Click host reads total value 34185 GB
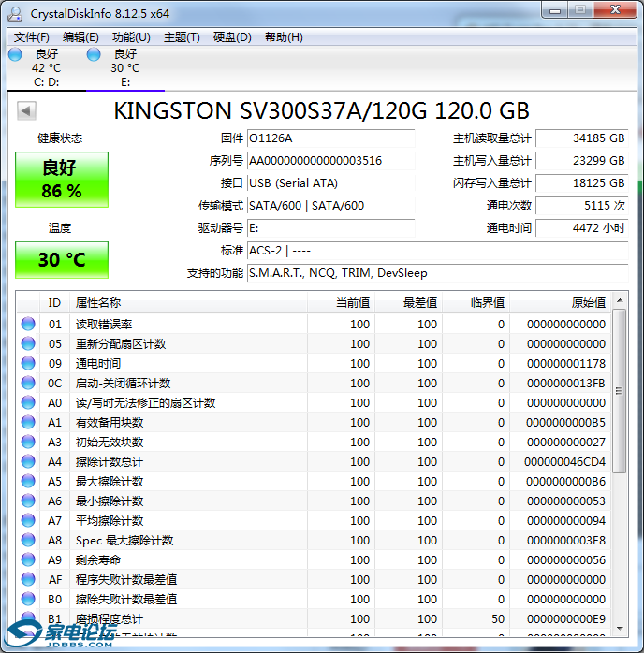The height and width of the screenshot is (653, 644). [x=581, y=138]
